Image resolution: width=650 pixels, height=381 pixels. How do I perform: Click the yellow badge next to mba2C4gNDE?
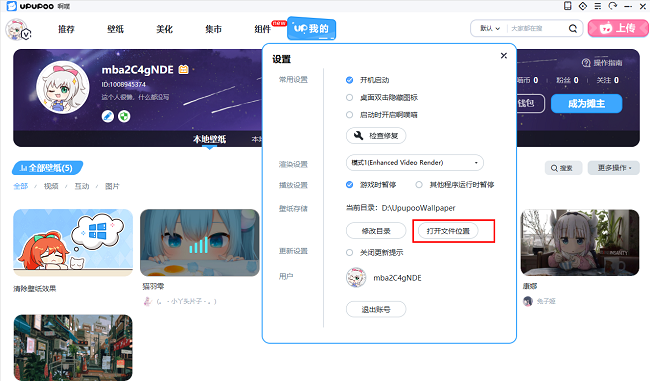(183, 69)
